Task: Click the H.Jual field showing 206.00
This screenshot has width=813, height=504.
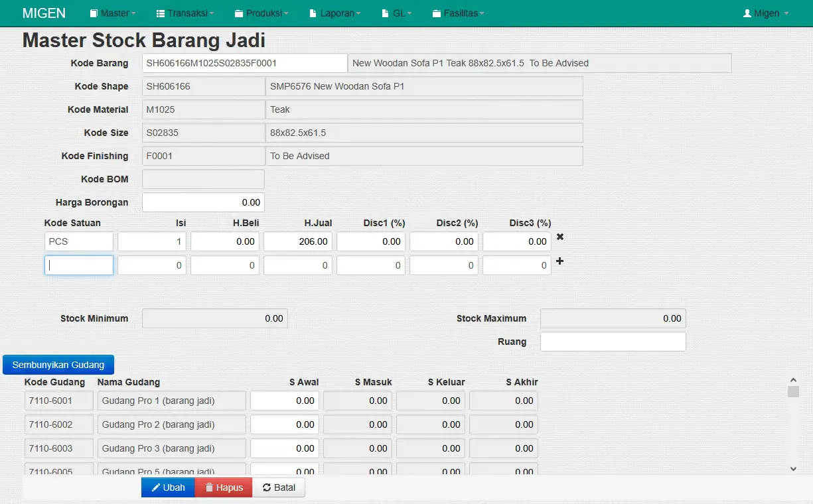Action: 298,241
